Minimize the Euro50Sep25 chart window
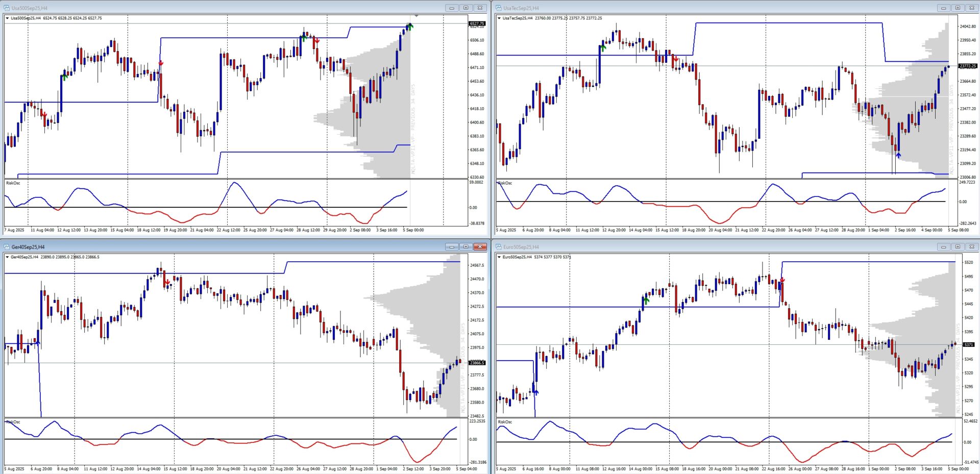 (x=943, y=247)
